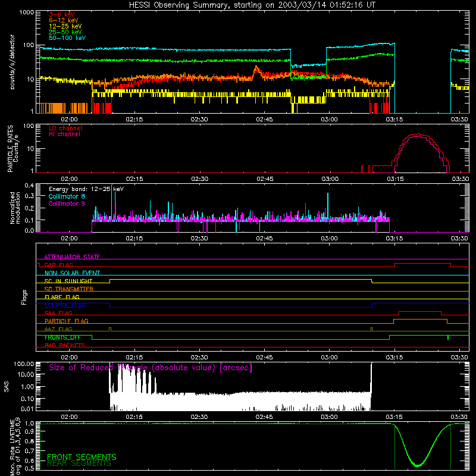Image resolution: width=476 pixels, height=476 pixels.
Task: Click the 100.00 value on SAS axis
Action: (x=24, y=364)
